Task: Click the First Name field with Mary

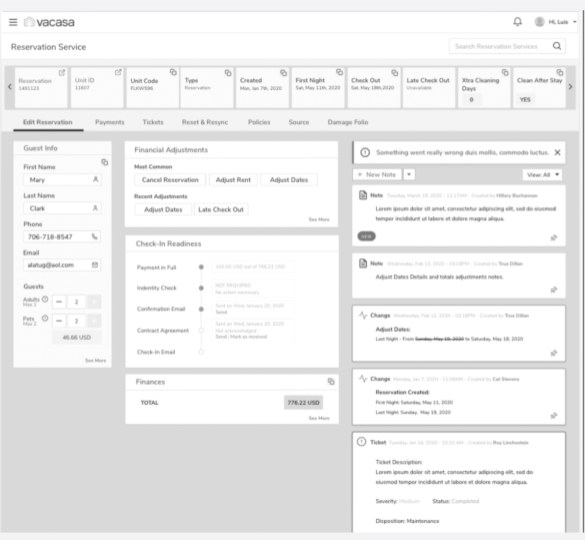Action: coord(62,180)
